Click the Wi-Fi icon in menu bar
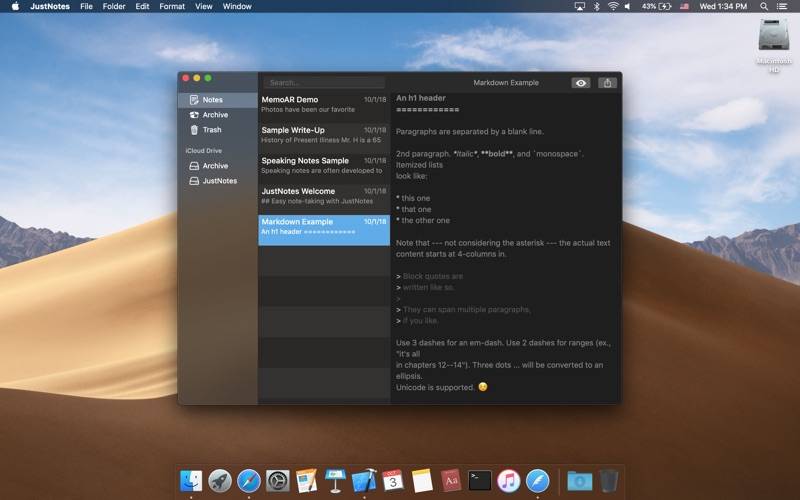 pyautogui.click(x=613, y=6)
